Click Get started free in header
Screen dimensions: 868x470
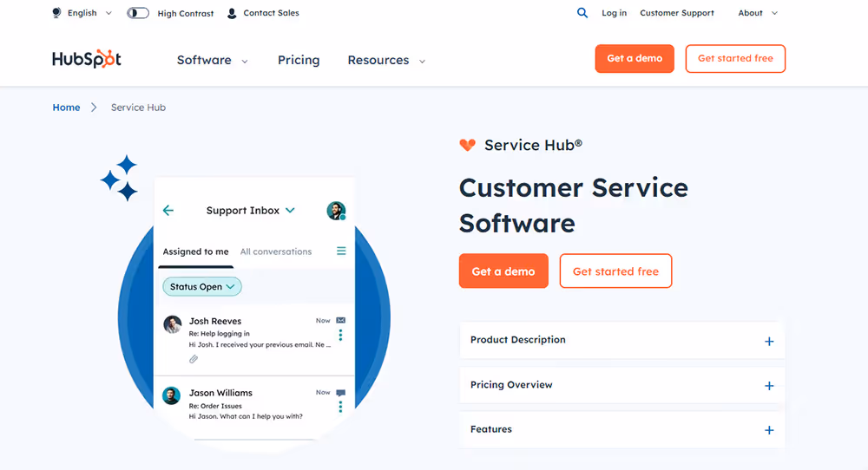tap(735, 59)
